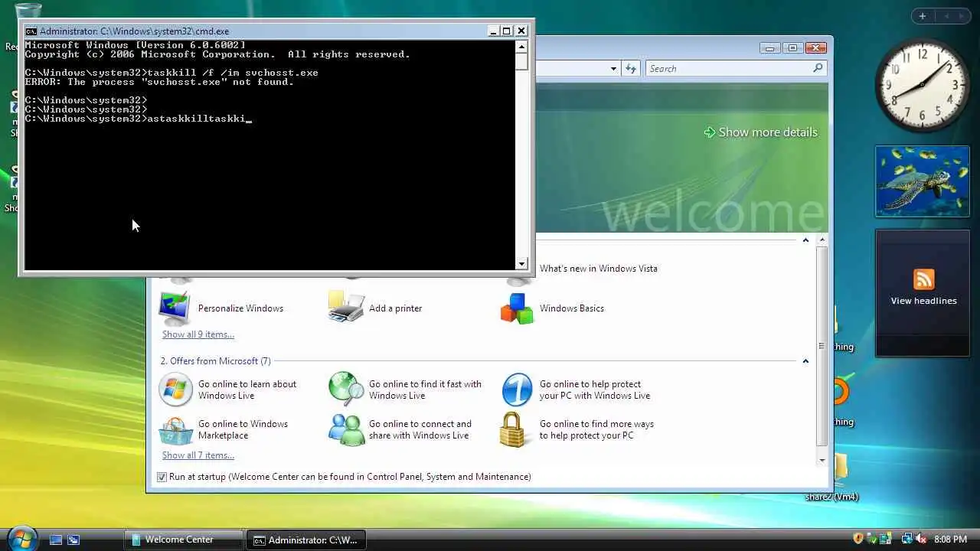This screenshot has width=980, height=551.
Task: Click the sea turtle slideshow gadget
Action: pos(923,181)
